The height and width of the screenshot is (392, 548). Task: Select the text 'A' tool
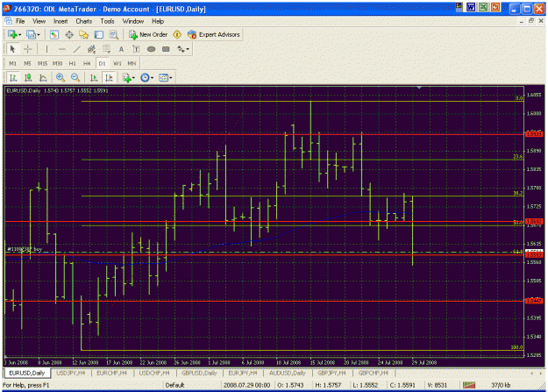pyautogui.click(x=121, y=49)
